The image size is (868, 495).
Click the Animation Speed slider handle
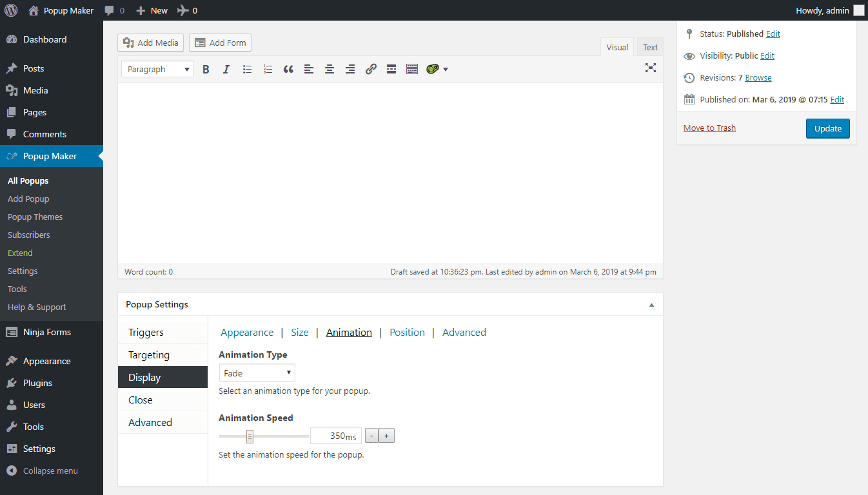coord(250,436)
